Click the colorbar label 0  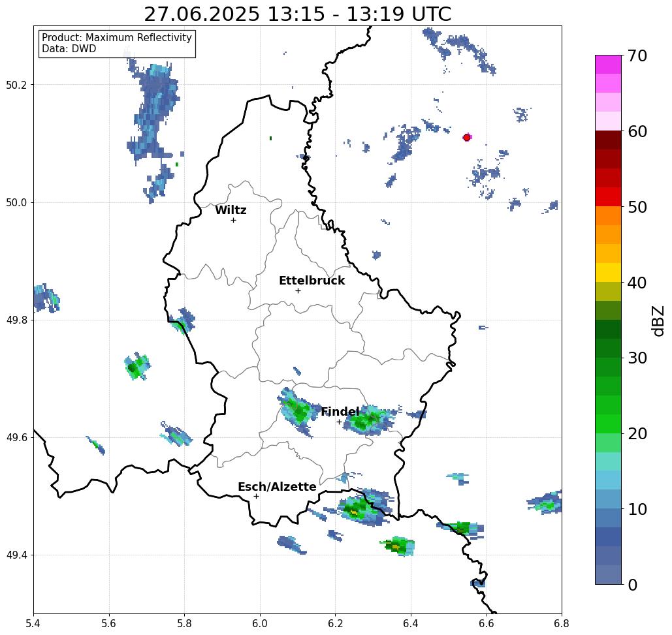pos(633,585)
